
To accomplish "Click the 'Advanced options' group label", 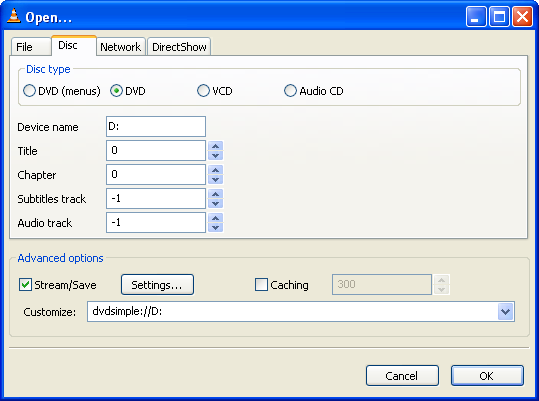I will 60,258.
